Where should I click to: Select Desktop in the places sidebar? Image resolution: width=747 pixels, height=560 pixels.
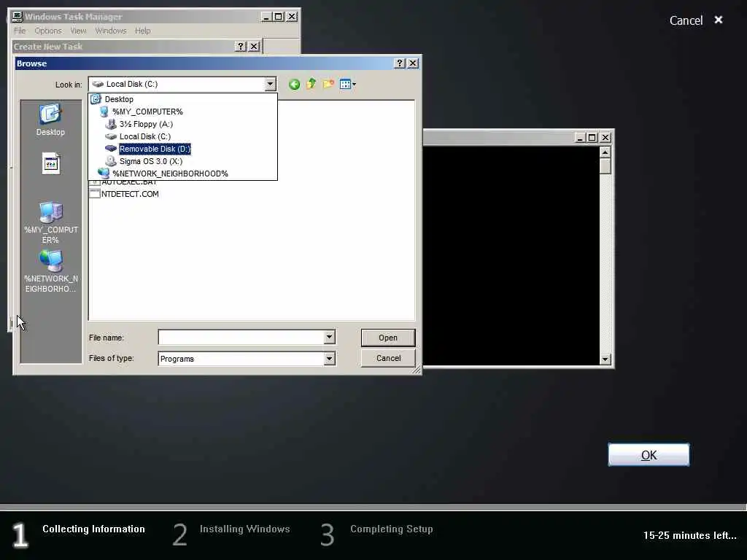50,120
